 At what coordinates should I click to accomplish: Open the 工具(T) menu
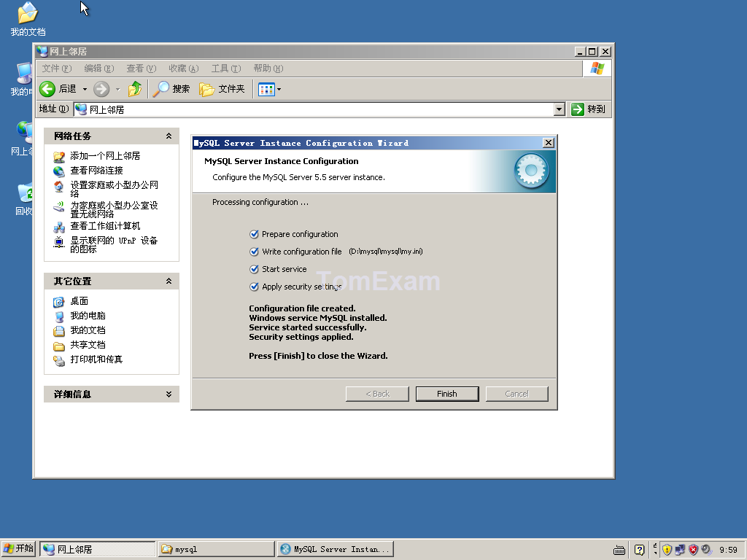(226, 69)
